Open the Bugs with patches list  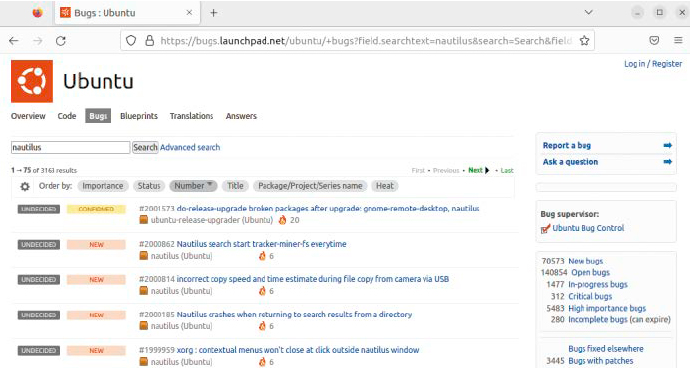pos(601,361)
